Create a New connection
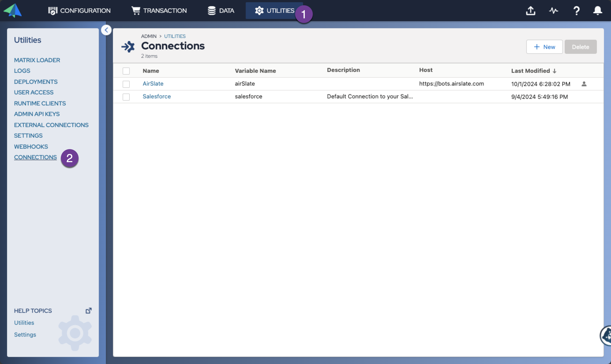Image resolution: width=611 pixels, height=364 pixels. [544, 47]
